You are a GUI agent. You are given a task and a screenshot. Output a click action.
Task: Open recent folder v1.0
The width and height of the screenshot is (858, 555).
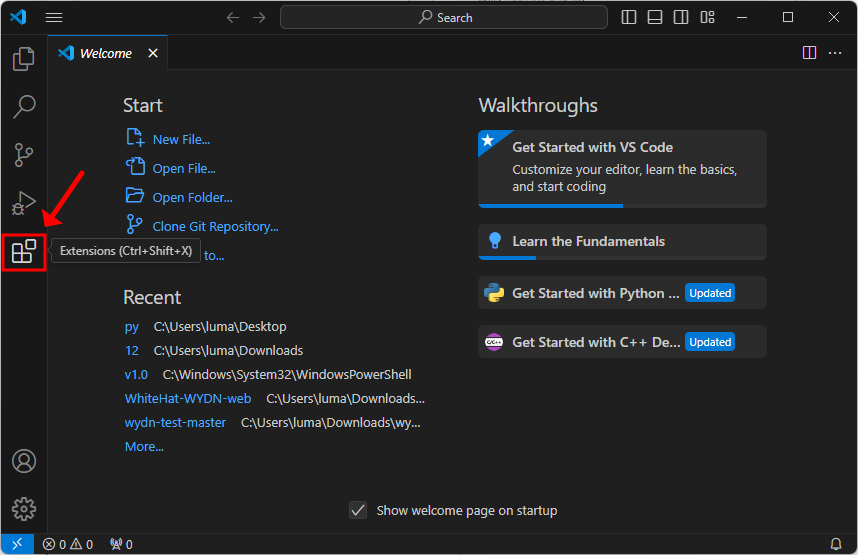click(x=136, y=375)
